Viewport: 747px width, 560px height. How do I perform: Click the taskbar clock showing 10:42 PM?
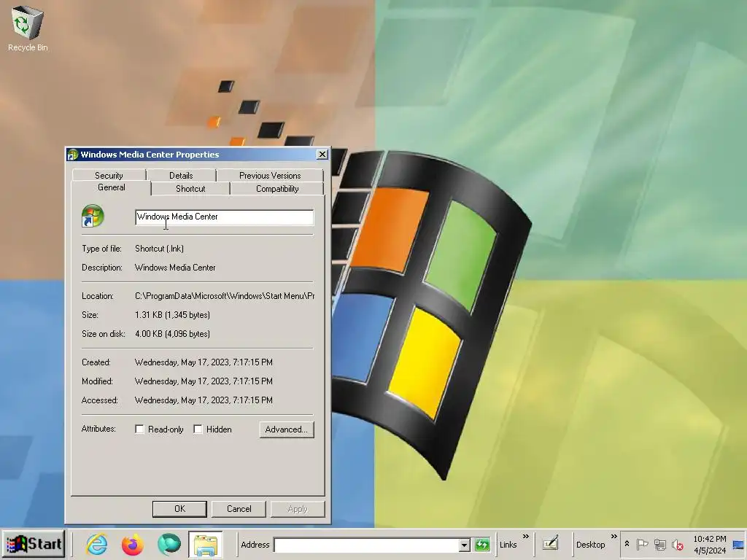tap(710, 539)
